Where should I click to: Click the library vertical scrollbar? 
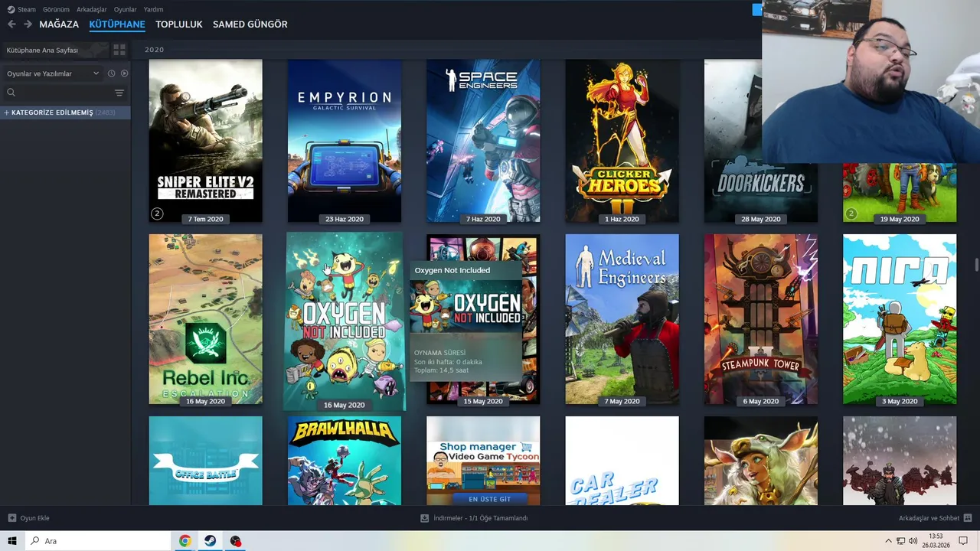coord(976,265)
